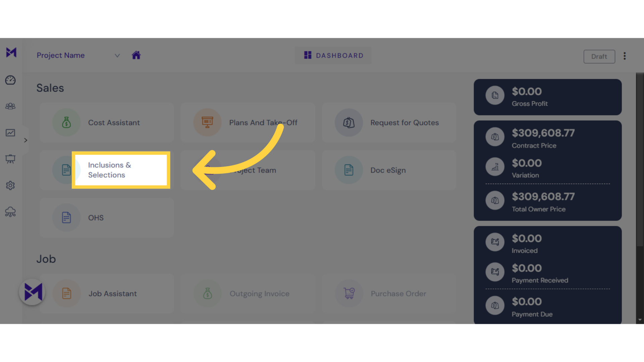Expand the left sidebar panel

point(25,140)
